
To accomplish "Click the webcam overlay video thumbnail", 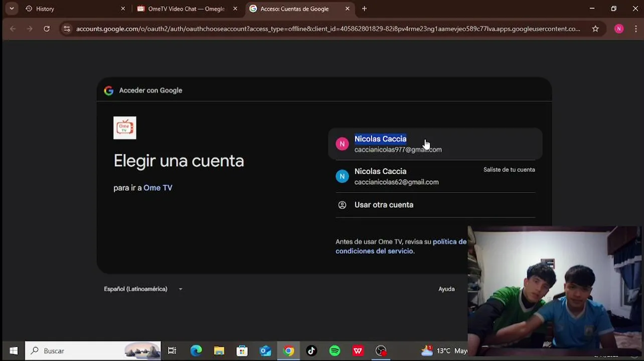I will tap(554, 291).
